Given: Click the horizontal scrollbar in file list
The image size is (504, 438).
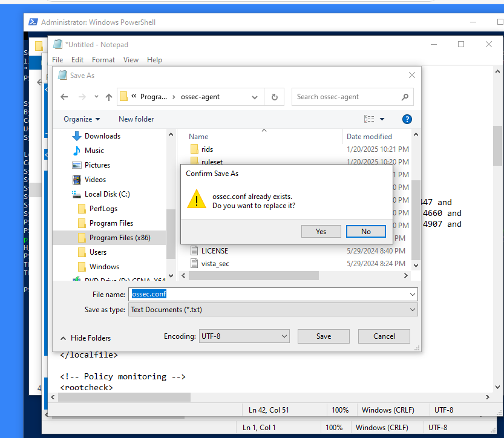Looking at the screenshot, I should point(254,276).
